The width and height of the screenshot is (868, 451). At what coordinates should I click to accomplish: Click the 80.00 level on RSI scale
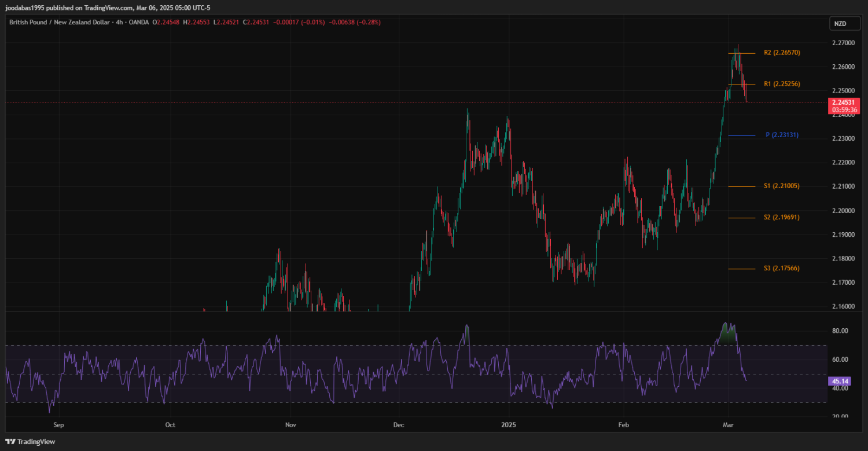(x=840, y=331)
